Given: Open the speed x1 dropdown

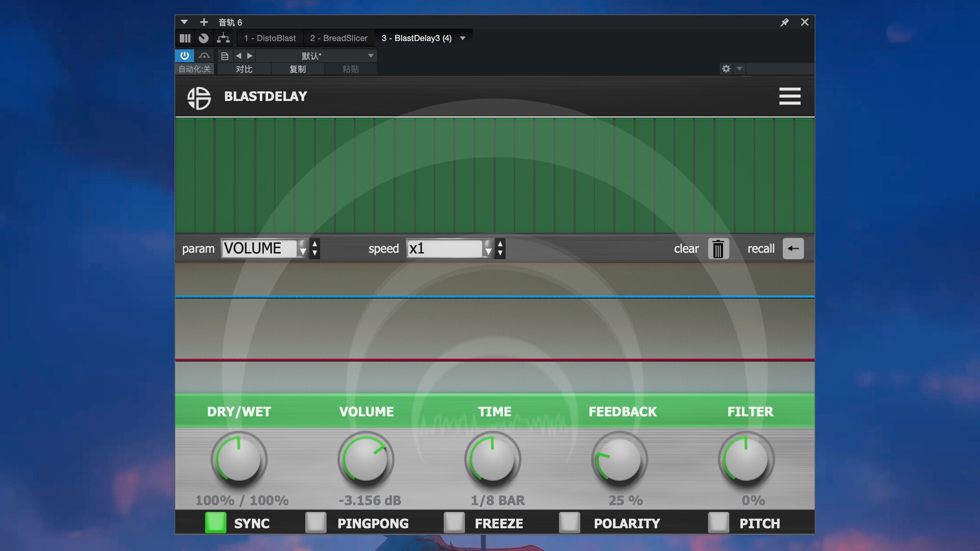Looking at the screenshot, I should pos(449,249).
